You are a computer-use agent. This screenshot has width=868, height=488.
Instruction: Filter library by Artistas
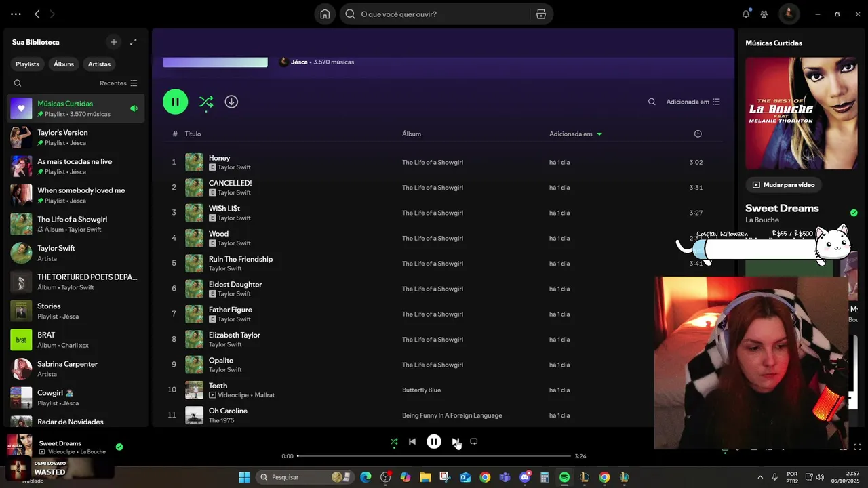point(99,64)
